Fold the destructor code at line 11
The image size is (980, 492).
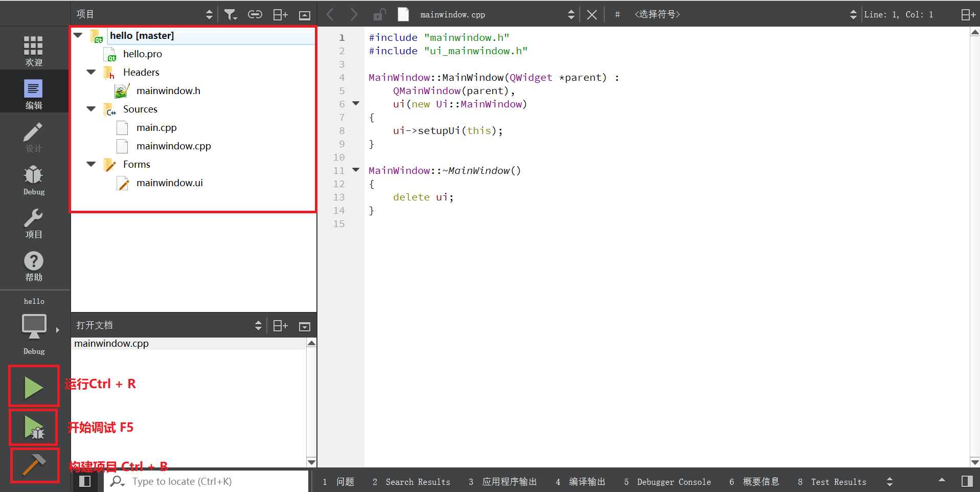(356, 170)
